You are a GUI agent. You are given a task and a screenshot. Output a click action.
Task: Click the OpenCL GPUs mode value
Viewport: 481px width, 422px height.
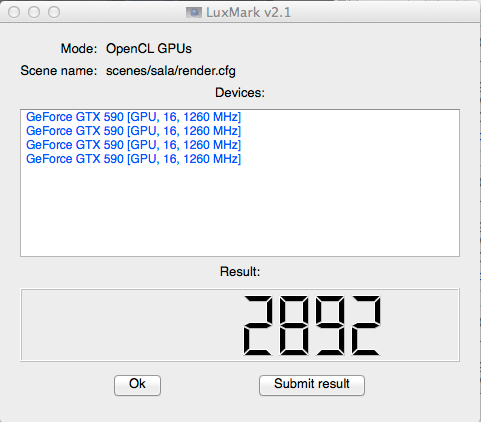tap(149, 49)
